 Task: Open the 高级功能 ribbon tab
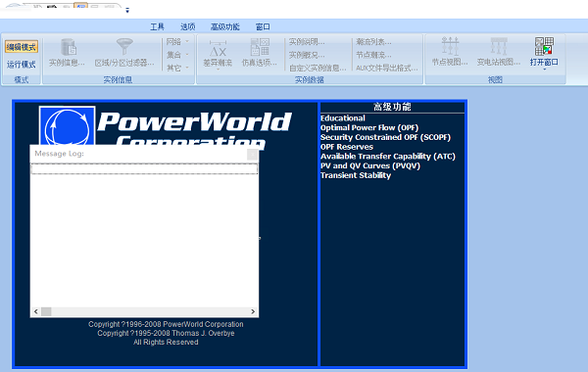pyautogui.click(x=225, y=26)
